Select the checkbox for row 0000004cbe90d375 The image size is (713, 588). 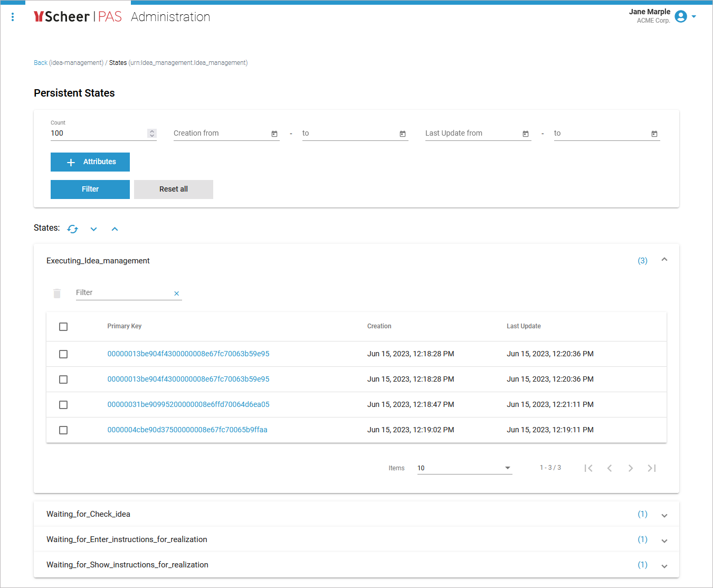(x=63, y=430)
